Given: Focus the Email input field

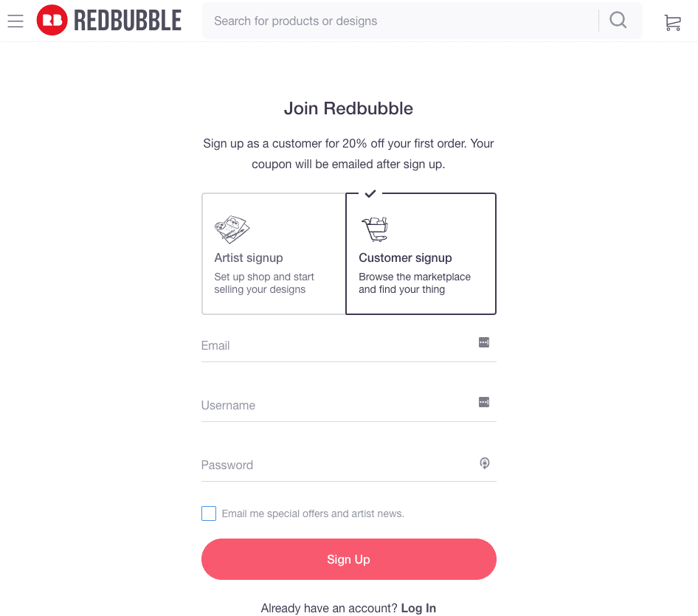Looking at the screenshot, I should (x=336, y=345).
